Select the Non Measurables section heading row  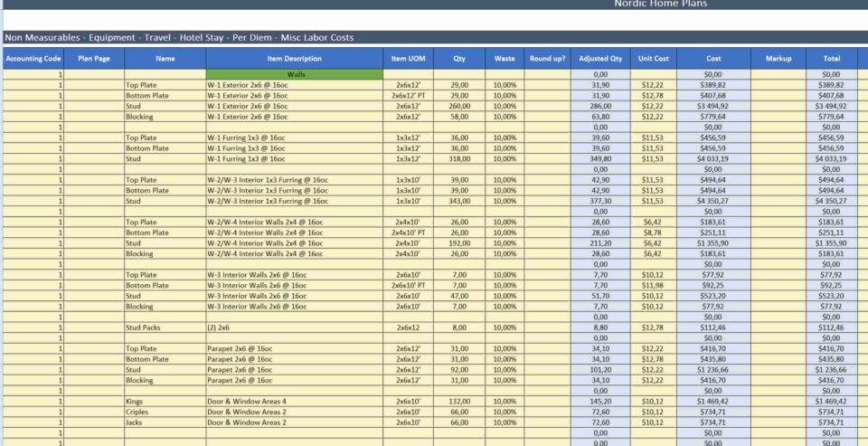click(181, 38)
